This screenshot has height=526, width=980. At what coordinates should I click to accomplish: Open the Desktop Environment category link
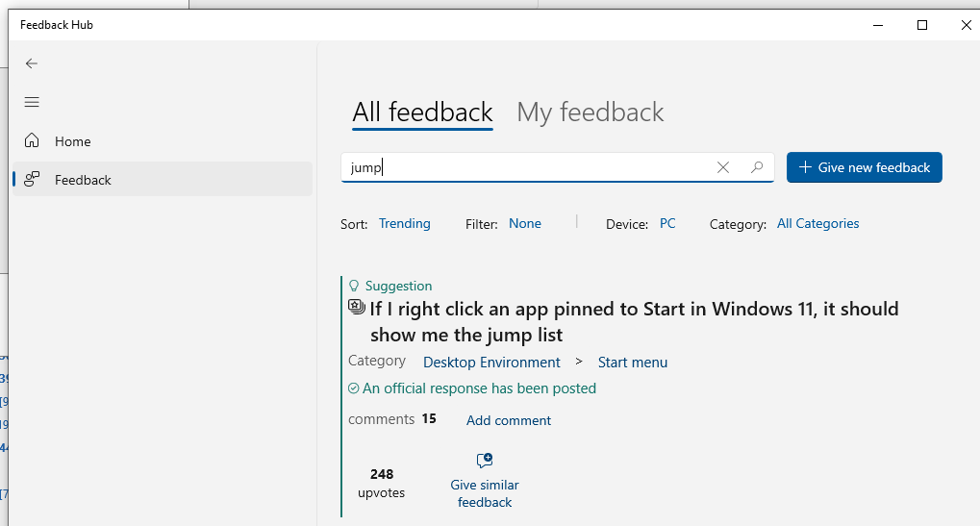tap(491, 363)
